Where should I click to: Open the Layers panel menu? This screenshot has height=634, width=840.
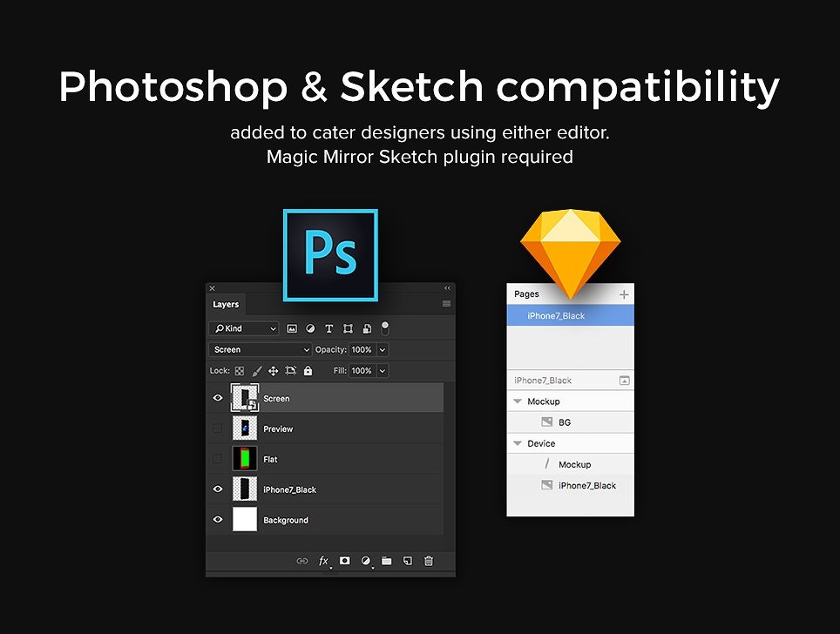[x=446, y=302]
